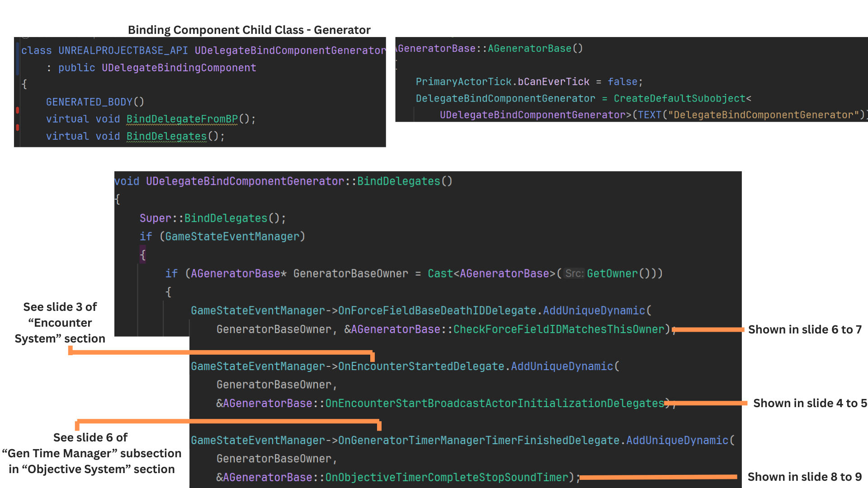Click the underlined BindDelegateFromBP function name
The image size is (868, 488).
tap(182, 119)
